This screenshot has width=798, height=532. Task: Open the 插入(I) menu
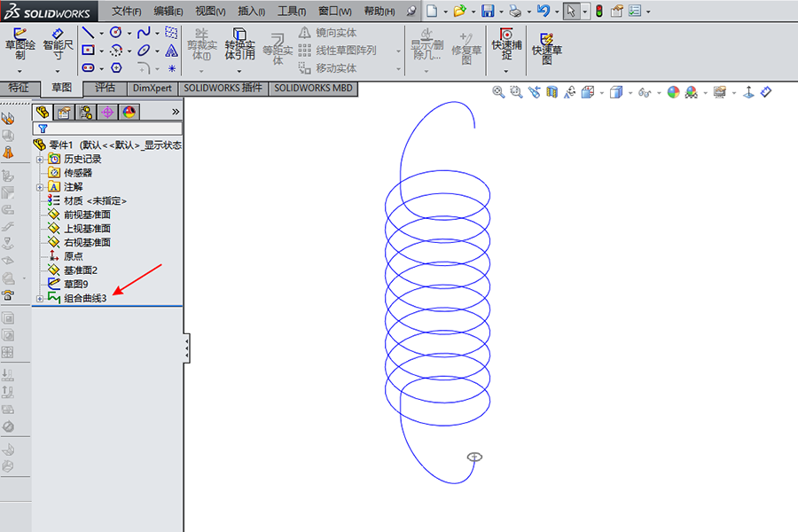pos(252,11)
